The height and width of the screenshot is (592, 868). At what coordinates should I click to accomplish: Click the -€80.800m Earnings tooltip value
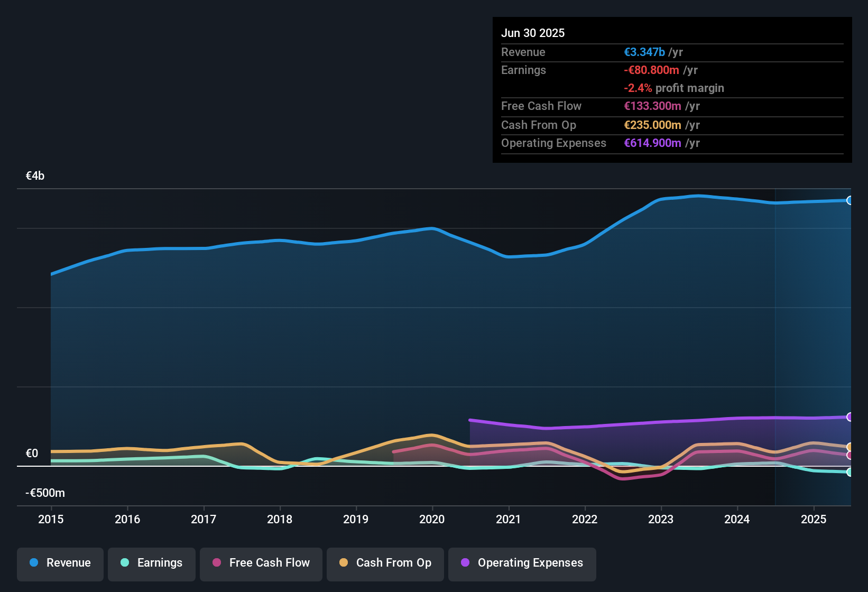[x=651, y=70]
